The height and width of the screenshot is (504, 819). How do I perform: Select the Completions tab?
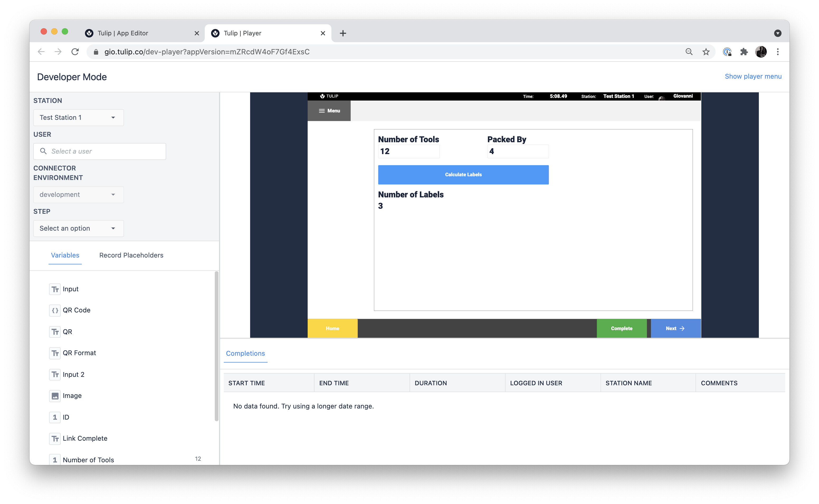click(245, 353)
